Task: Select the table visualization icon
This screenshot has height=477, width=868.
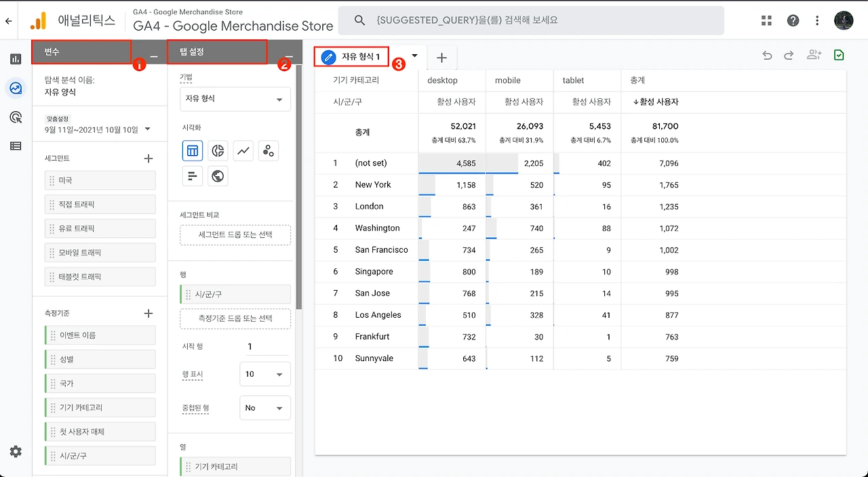Action: coord(193,150)
